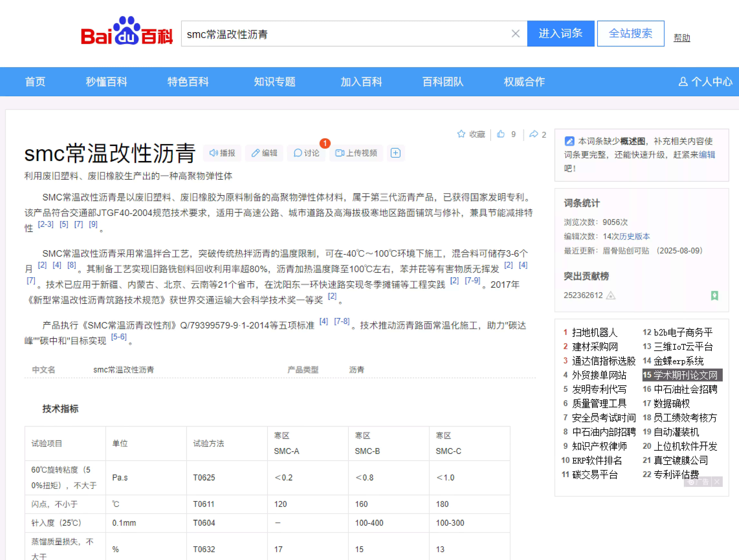Viewport: 739px width, 560px height.
Task: Open citation [5] in first paragraph
Action: point(64,224)
